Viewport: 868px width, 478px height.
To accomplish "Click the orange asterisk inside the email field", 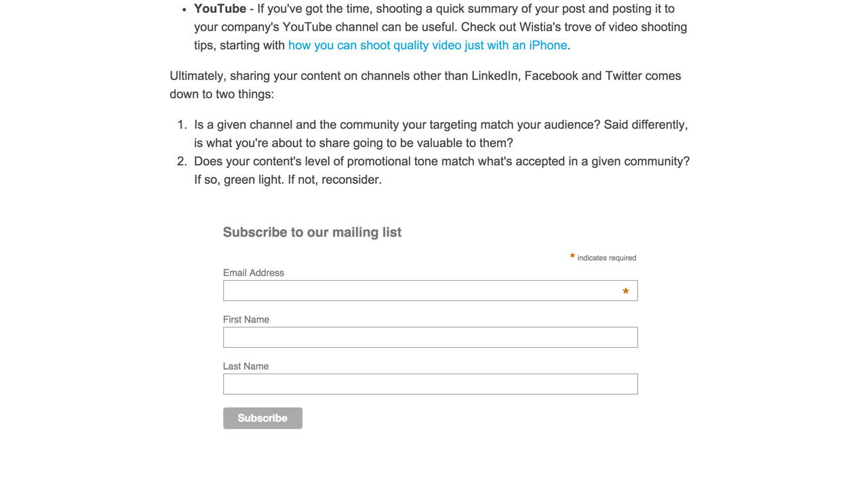I will pos(625,292).
